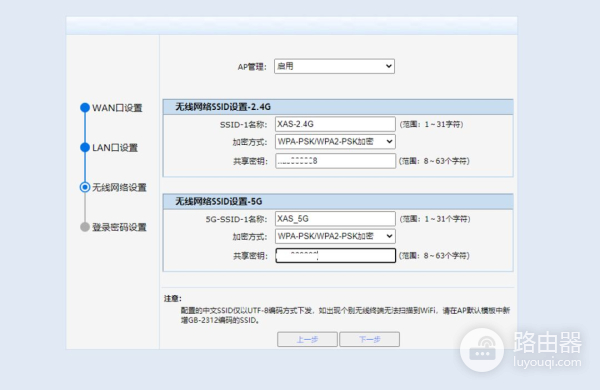600x390 pixels.
Task: Click the LAN口设置 step circle
Action: coord(85,147)
